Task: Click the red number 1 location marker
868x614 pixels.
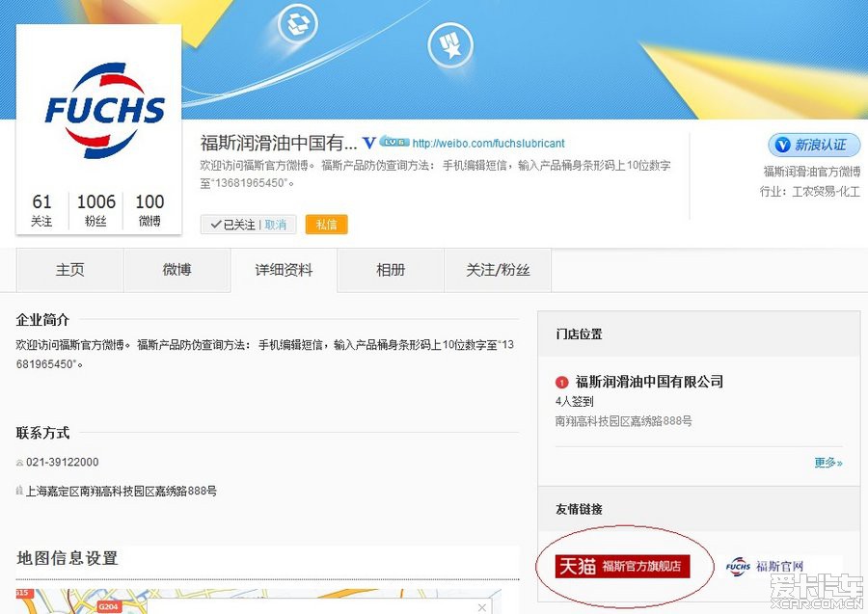Action: tap(562, 383)
